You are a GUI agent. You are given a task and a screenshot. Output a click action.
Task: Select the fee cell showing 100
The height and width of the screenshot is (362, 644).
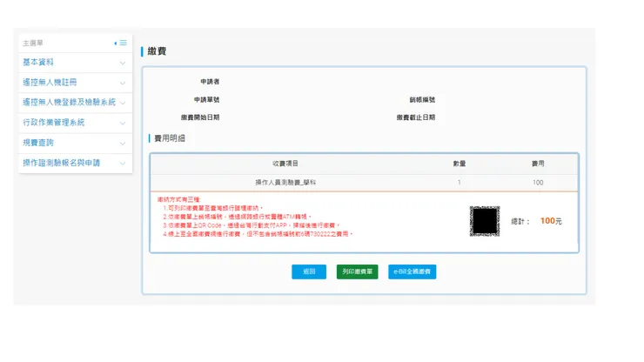[x=538, y=183]
